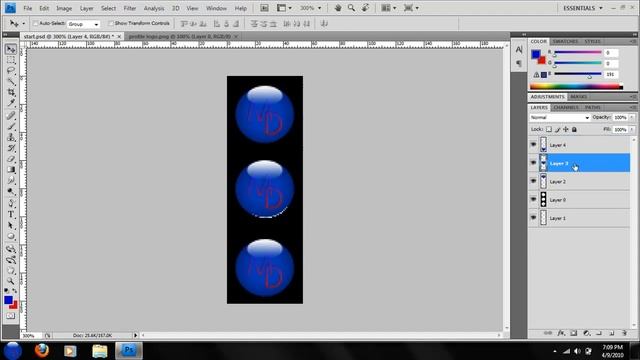Viewport: 640px width, 360px height.
Task: Select the Rectangular Marquee tool
Action: pyautogui.click(x=11, y=60)
